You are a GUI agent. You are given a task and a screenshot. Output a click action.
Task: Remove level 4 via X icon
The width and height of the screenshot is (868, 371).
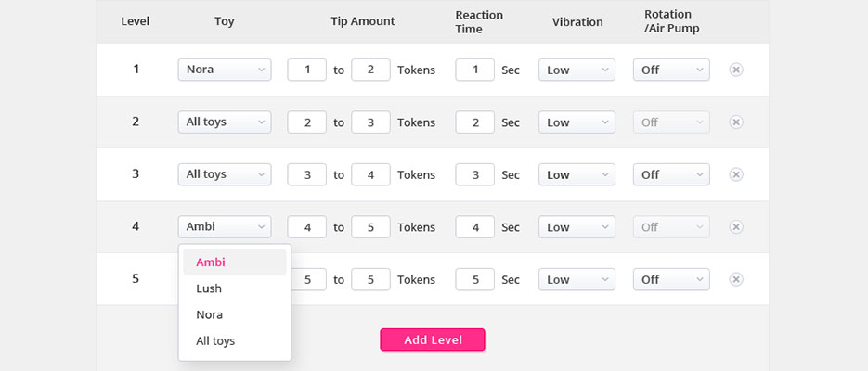point(736,227)
